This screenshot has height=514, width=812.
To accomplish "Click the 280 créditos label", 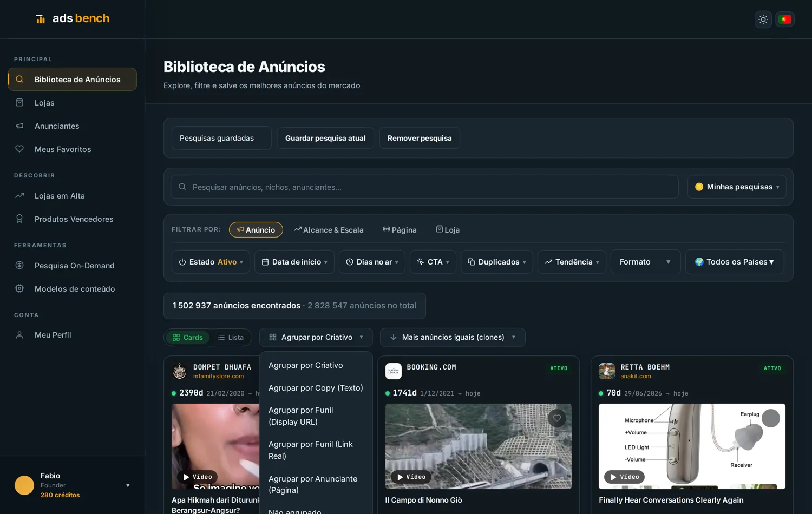I will pyautogui.click(x=60, y=495).
